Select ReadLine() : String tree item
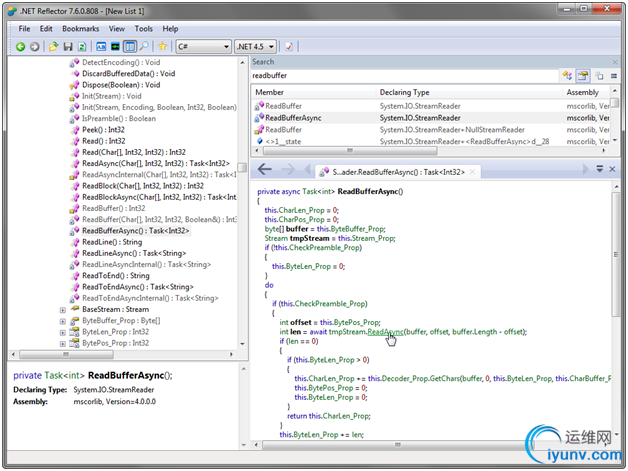The height and width of the screenshot is (471, 628). coord(112,242)
